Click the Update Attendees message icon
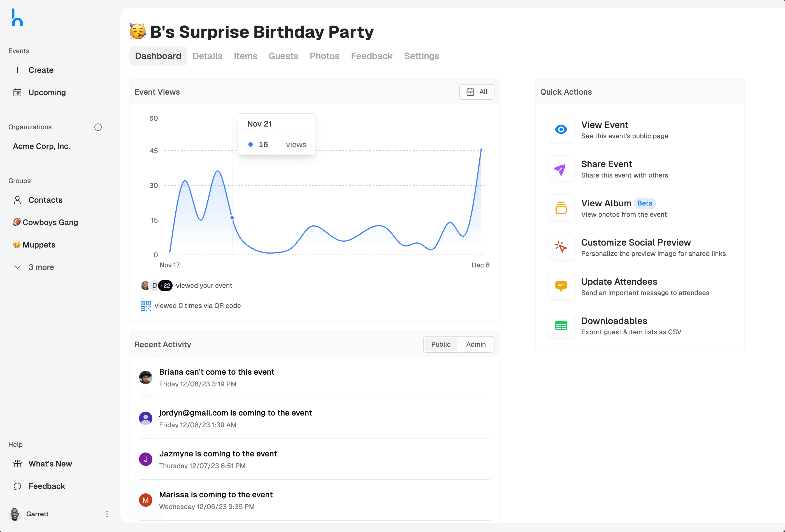Image resolution: width=785 pixels, height=532 pixels. coord(561,286)
